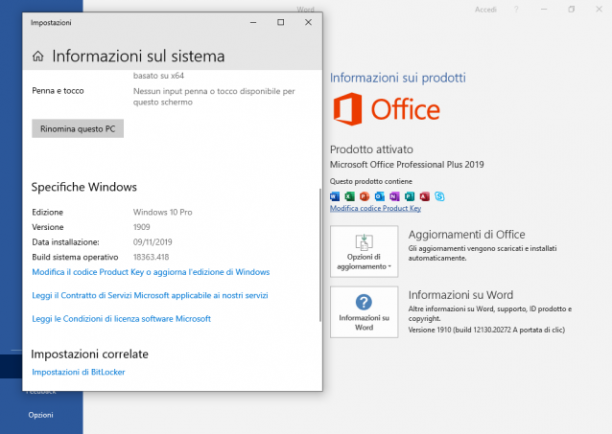This screenshot has width=612, height=434.
Task: Select Opzioni in Word backstage sidebar
Action: [41, 415]
